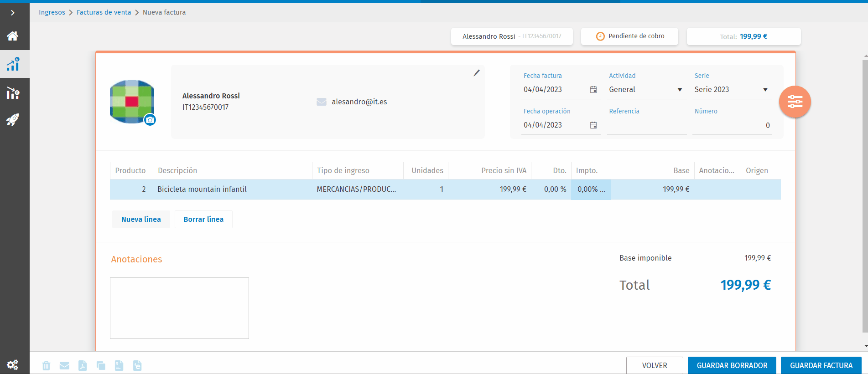Open settings gears in sidebar
This screenshot has height=374, width=868.
pyautogui.click(x=13, y=364)
